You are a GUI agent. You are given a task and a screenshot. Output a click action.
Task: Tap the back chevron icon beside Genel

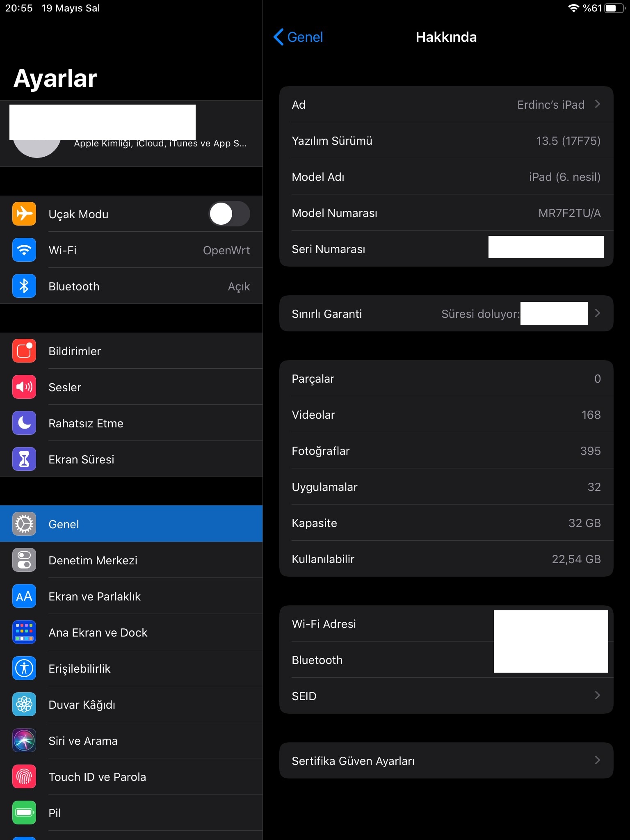click(278, 37)
